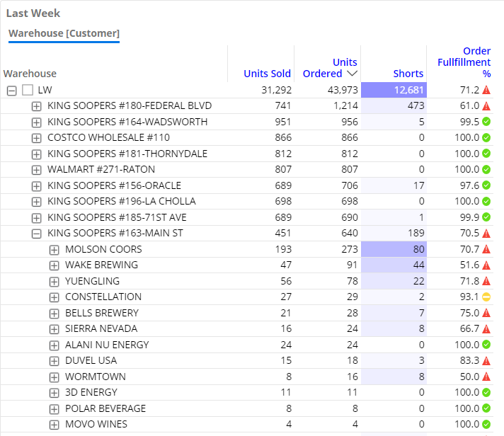The width and height of the screenshot is (504, 436).
Task: Click green check icon for WALMART #271-RATON
Action: [x=486, y=169]
